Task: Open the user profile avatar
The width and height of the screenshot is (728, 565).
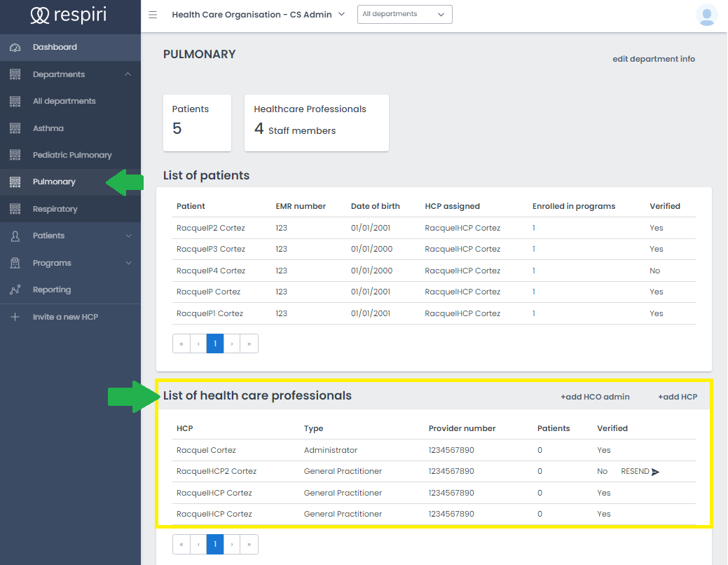Action: (x=706, y=15)
